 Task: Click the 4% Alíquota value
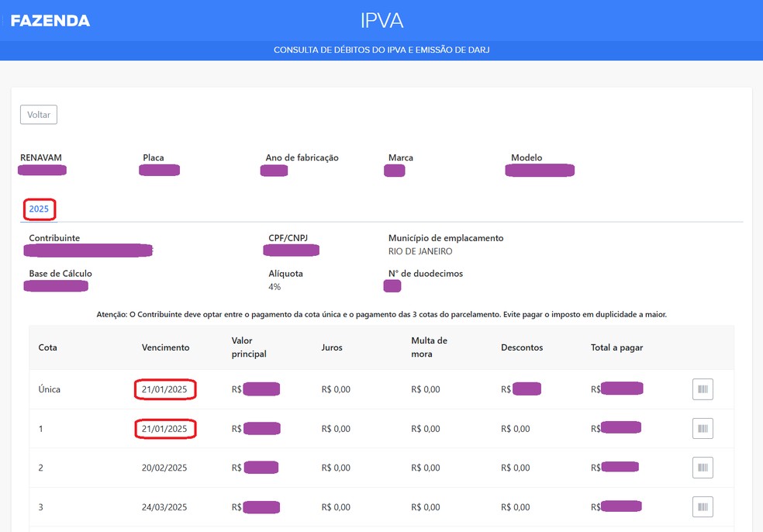(x=274, y=287)
